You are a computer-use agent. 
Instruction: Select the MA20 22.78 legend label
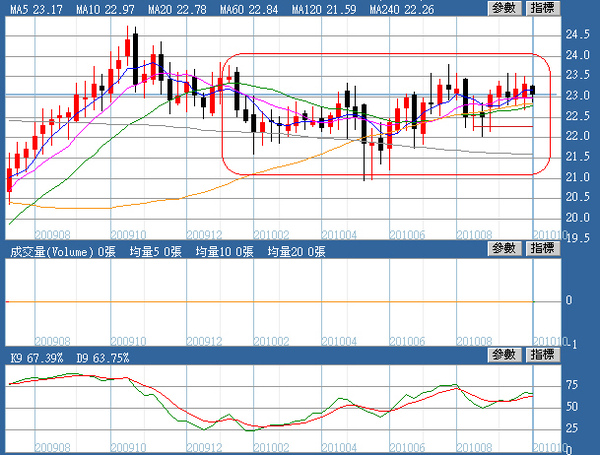[177, 10]
